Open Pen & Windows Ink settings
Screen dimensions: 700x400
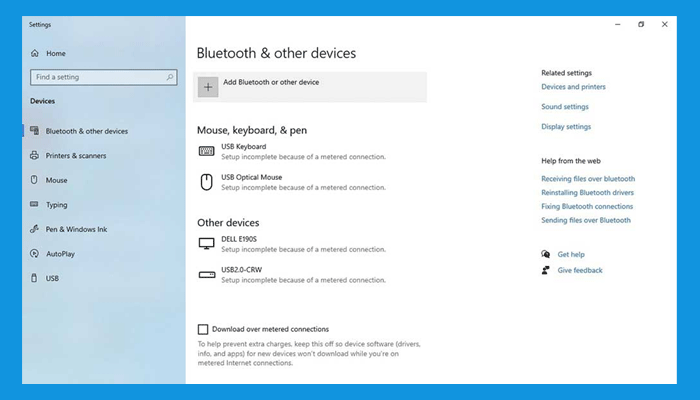pos(76,229)
